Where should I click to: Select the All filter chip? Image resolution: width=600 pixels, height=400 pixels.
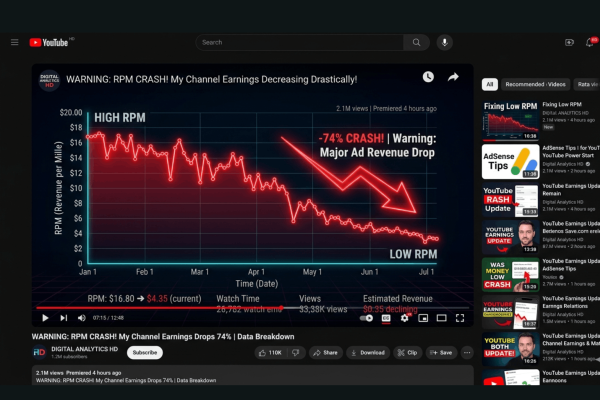[x=490, y=84]
